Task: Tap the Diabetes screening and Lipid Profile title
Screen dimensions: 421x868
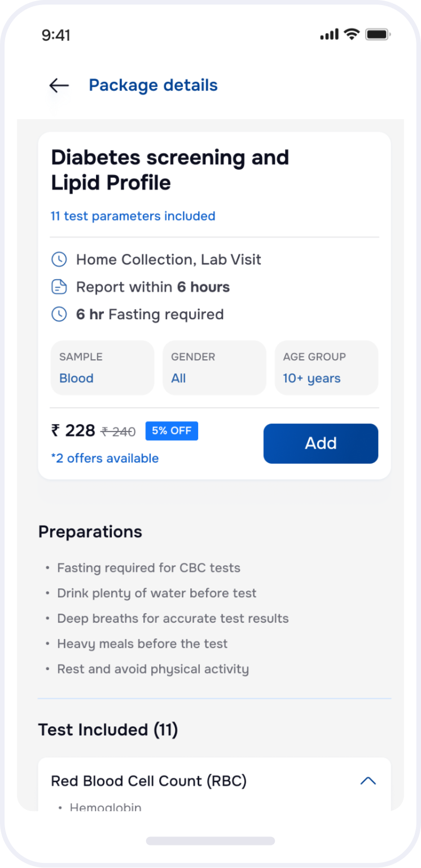Action: pyautogui.click(x=170, y=170)
